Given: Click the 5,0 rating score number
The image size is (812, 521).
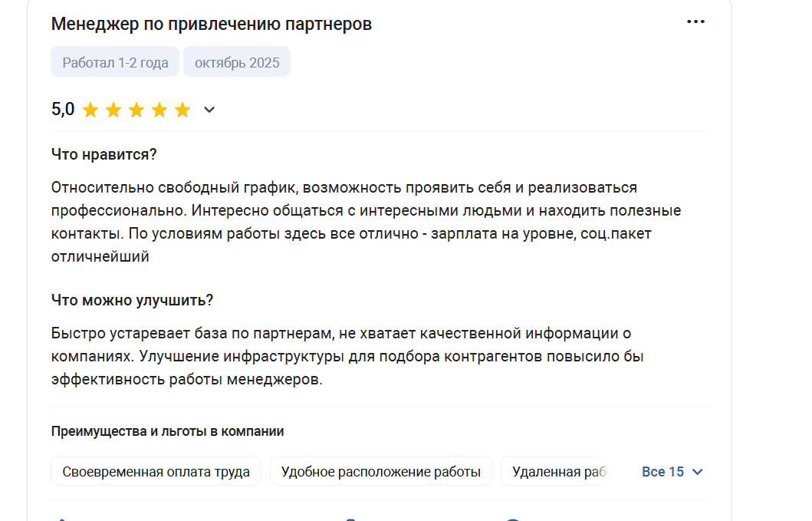Looking at the screenshot, I should tap(63, 110).
